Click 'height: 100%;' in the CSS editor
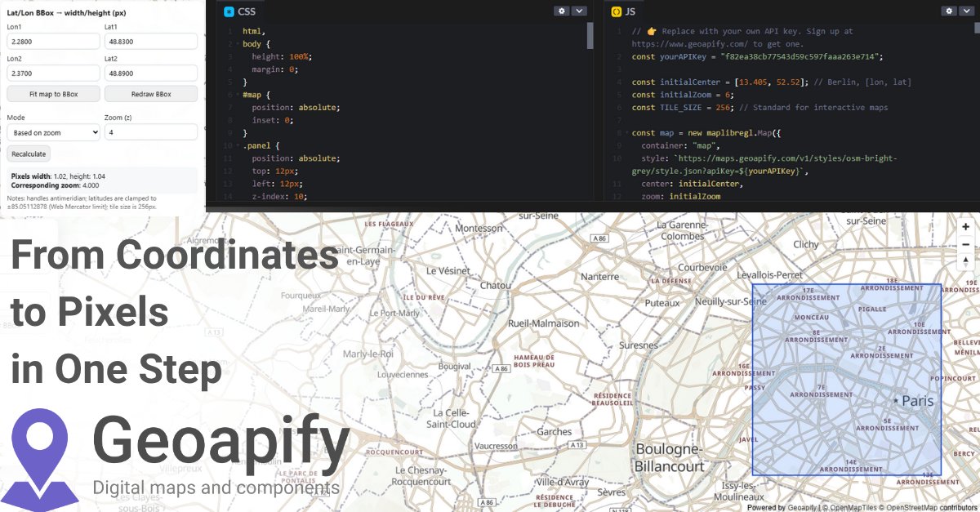 tap(282, 56)
